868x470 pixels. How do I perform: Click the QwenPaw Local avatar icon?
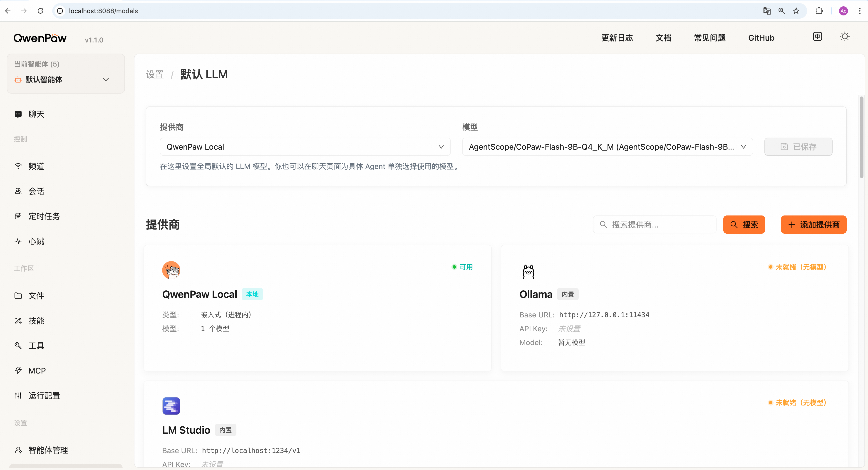coord(171,270)
